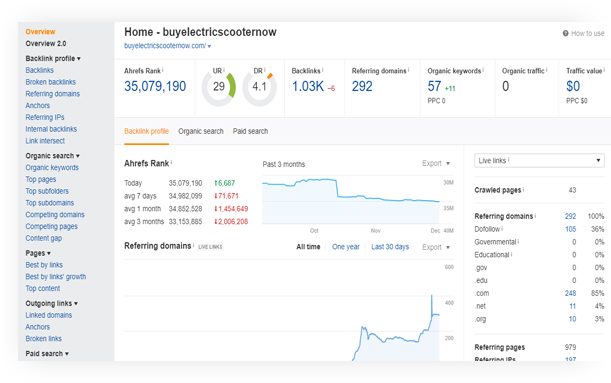611x383 pixels.
Task: Collapse the Pages sidebar section
Action: coord(38,253)
